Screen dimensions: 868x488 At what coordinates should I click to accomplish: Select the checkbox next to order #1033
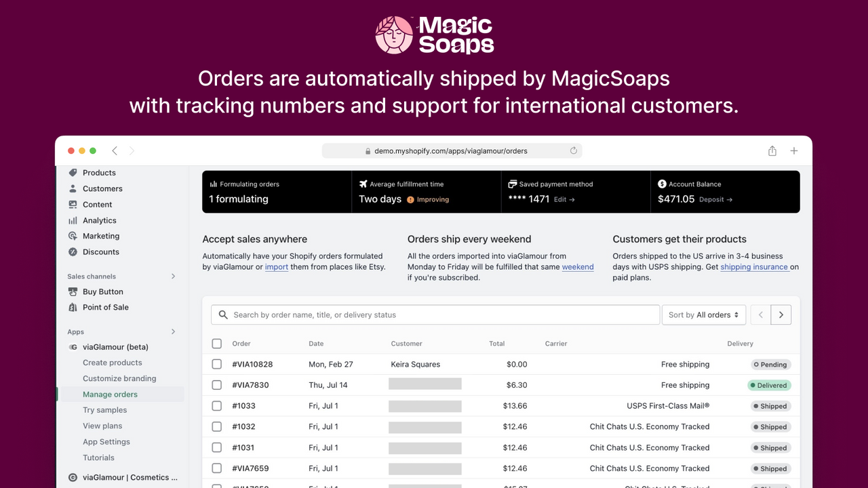(217, 405)
